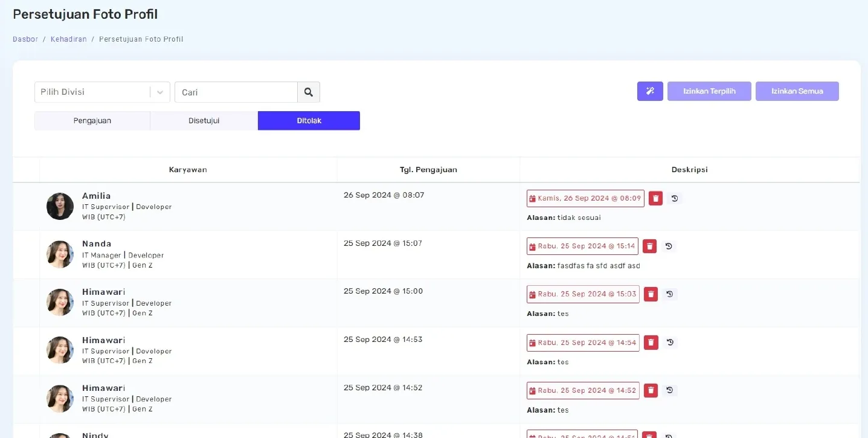Switch to the Pengajuan tab
868x438 pixels.
pos(92,121)
